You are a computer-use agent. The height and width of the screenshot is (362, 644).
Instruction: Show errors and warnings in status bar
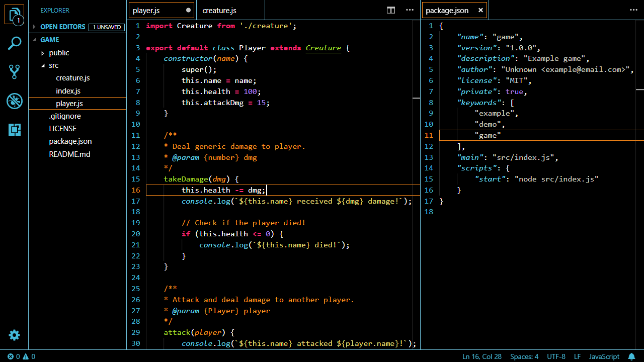tap(21, 356)
